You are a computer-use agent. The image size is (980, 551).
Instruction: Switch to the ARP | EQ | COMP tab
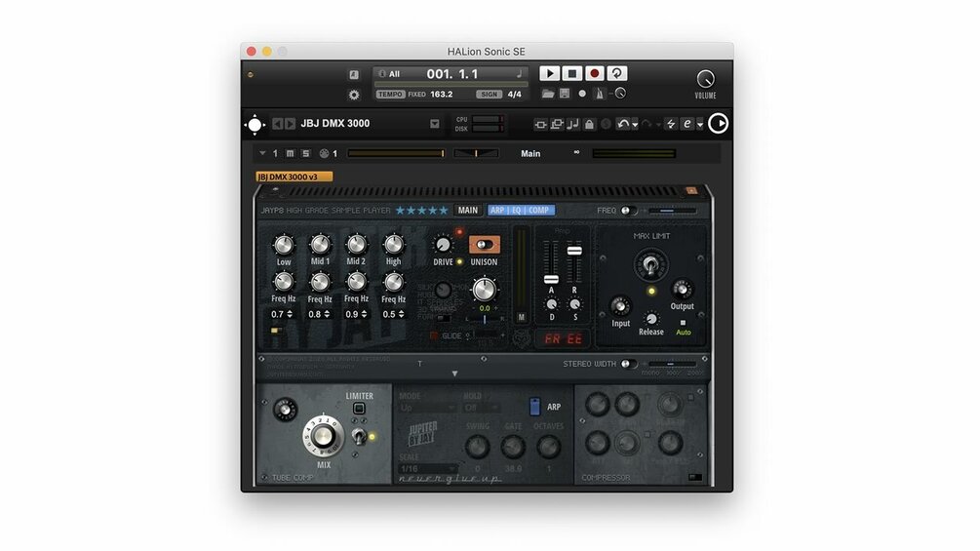[x=520, y=211]
